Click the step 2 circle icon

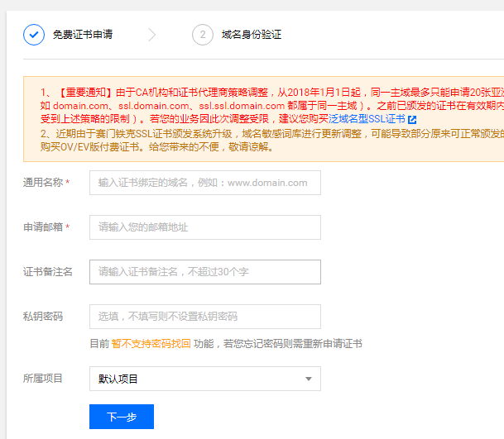tap(203, 35)
